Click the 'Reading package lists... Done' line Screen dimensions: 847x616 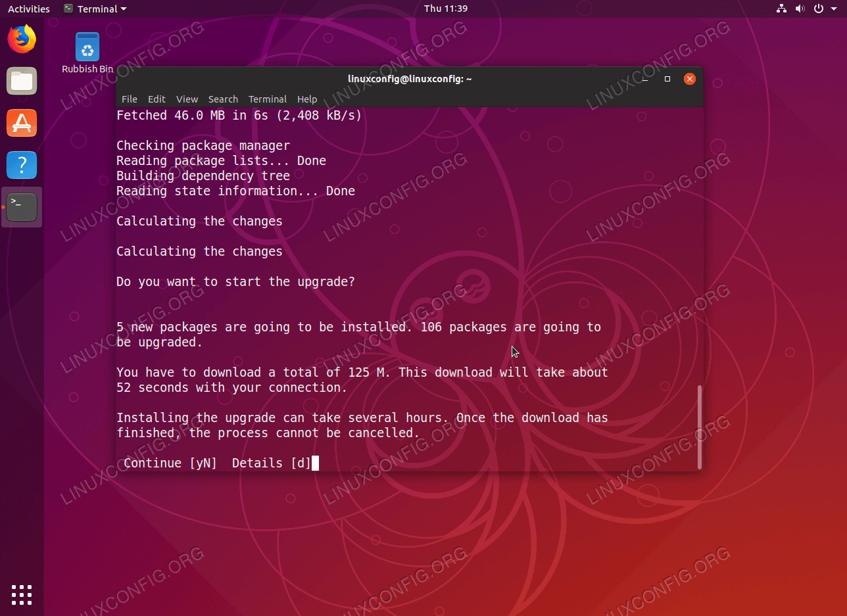tap(221, 160)
